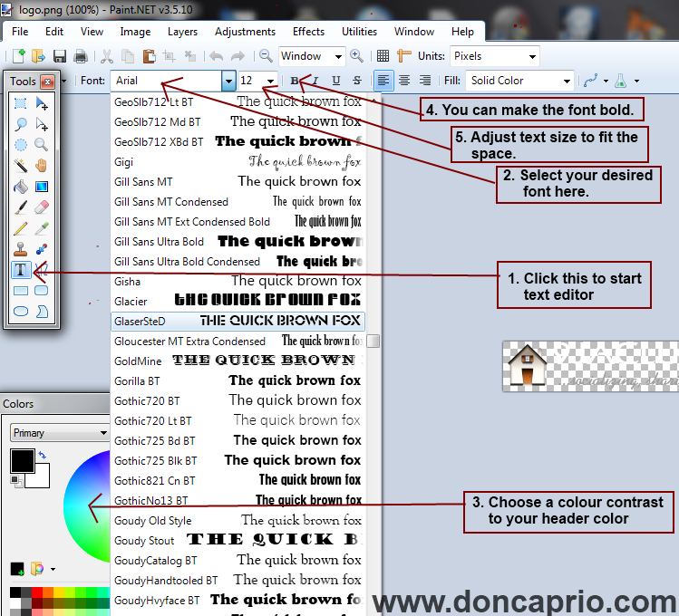Click the Redo arrow icon

point(238,56)
